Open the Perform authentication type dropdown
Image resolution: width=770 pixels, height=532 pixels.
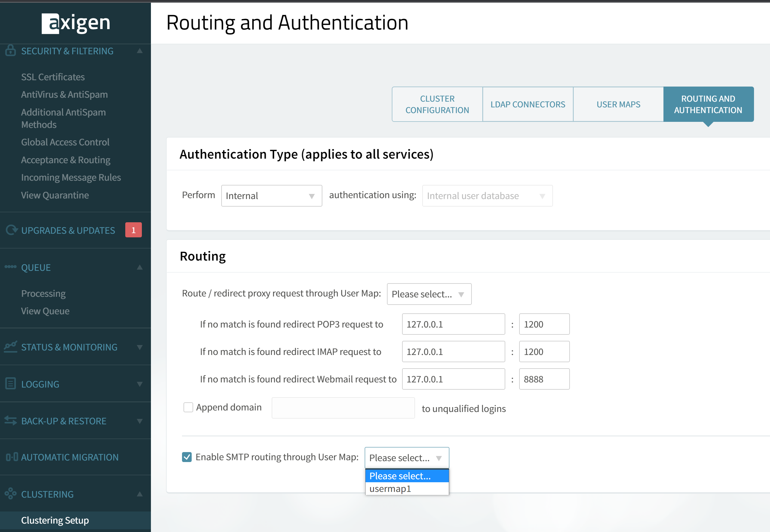coord(271,196)
